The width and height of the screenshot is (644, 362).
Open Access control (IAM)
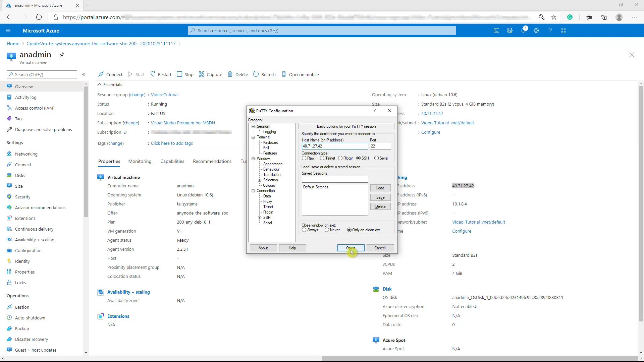click(35, 108)
